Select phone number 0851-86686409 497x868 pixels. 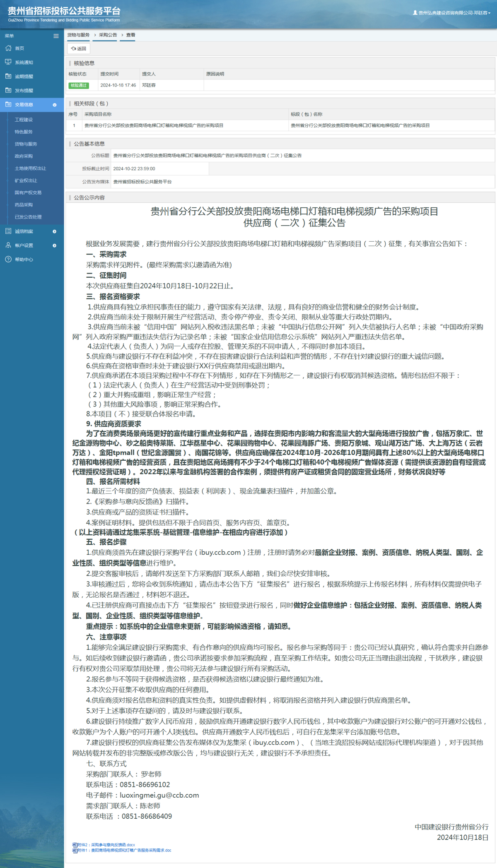pyautogui.click(x=147, y=816)
